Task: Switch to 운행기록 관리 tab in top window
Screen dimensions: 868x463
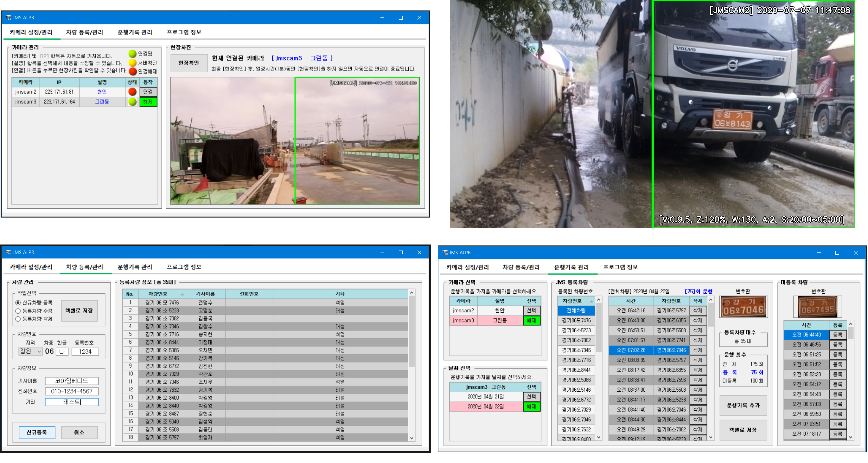Action: (x=134, y=32)
